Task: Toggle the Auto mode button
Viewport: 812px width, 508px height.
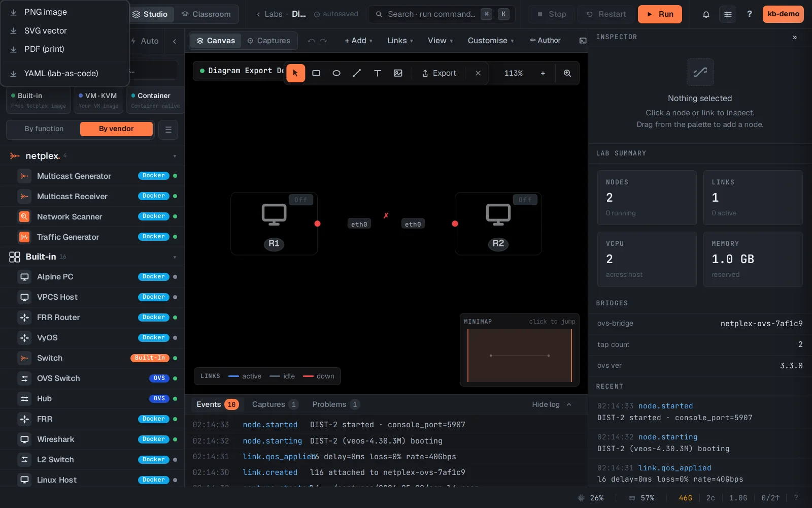Action: tap(145, 41)
